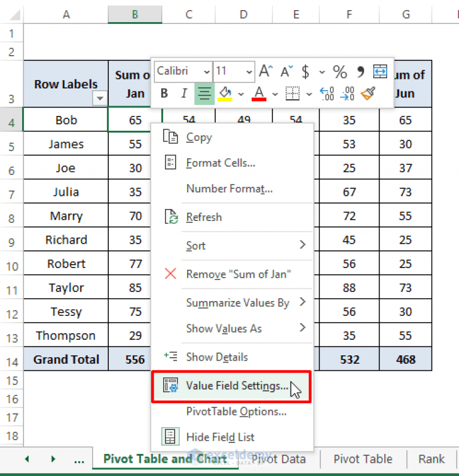459x476 pixels.
Task: Select column F header
Action: [349, 14]
